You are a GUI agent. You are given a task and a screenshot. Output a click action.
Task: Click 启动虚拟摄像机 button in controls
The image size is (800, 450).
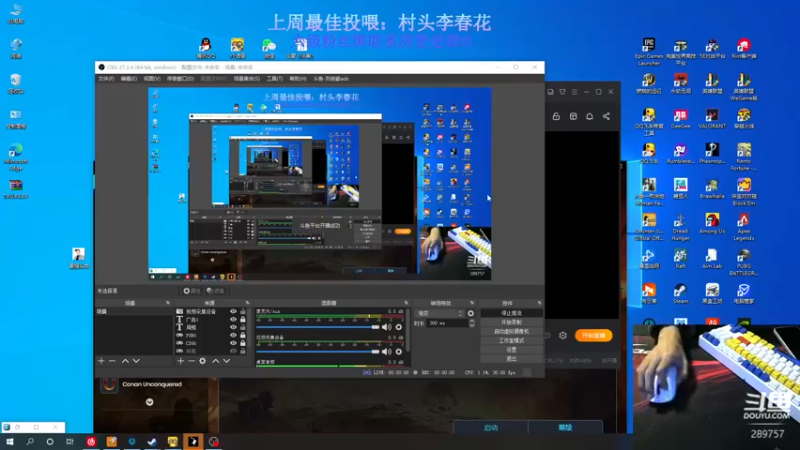(x=511, y=331)
